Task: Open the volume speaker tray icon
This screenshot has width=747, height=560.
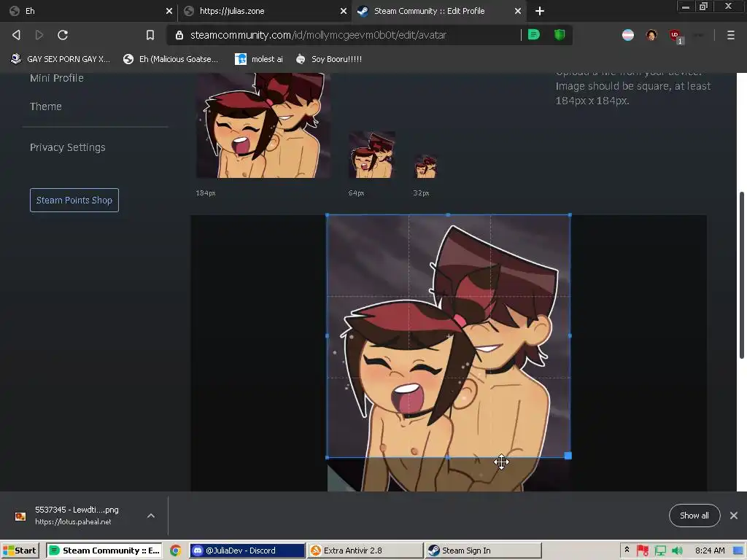Action: [x=677, y=551]
